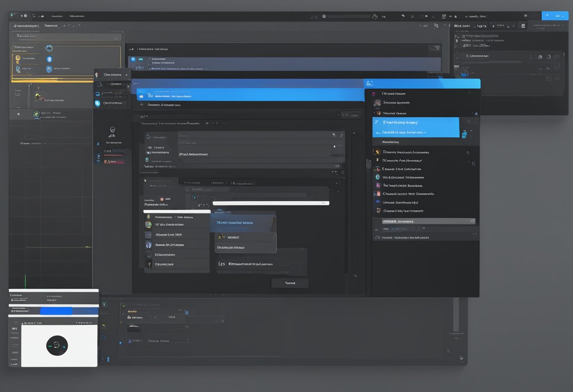Expand the gray selected bar below the right list
The width and height of the screenshot is (573, 392).
coord(424,221)
